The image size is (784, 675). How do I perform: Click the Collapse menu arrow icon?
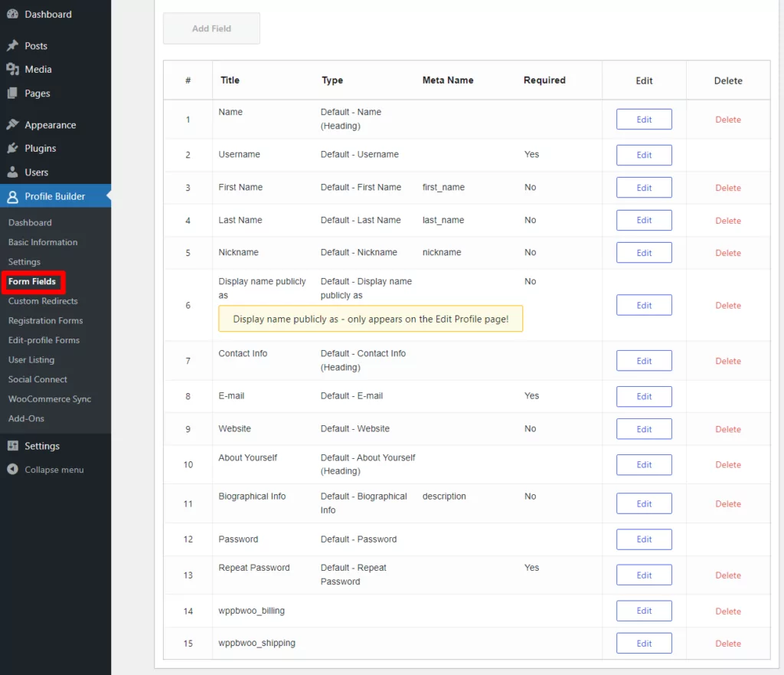pos(12,470)
